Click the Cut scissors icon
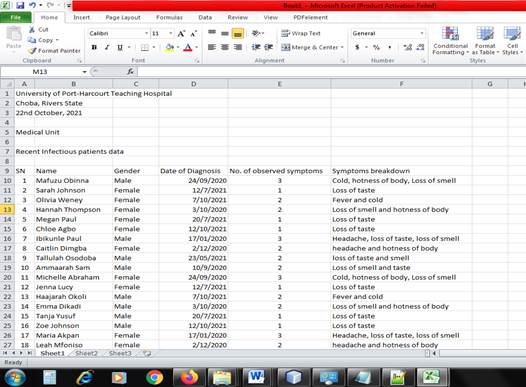The image size is (526, 387). (x=32, y=30)
